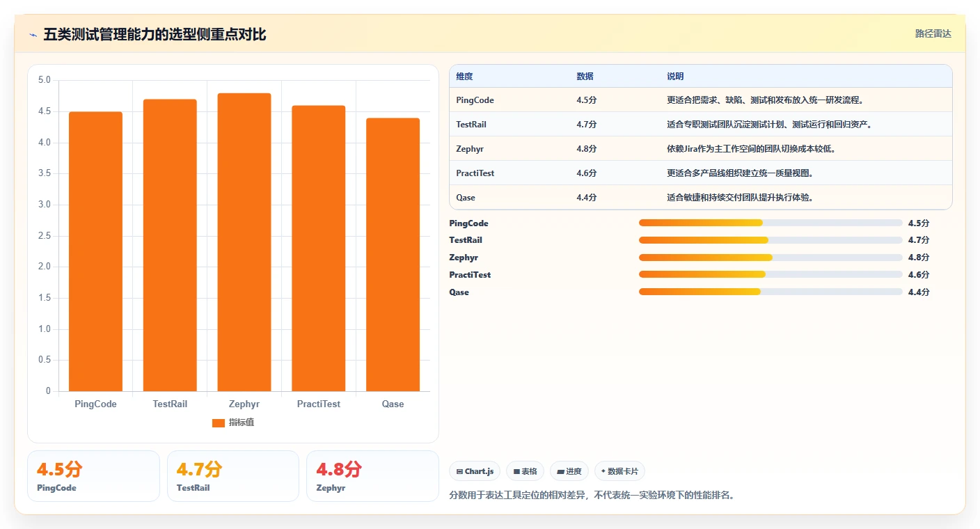Select the 数据卡片 tag chip
The height and width of the screenshot is (529, 980).
[x=619, y=471]
